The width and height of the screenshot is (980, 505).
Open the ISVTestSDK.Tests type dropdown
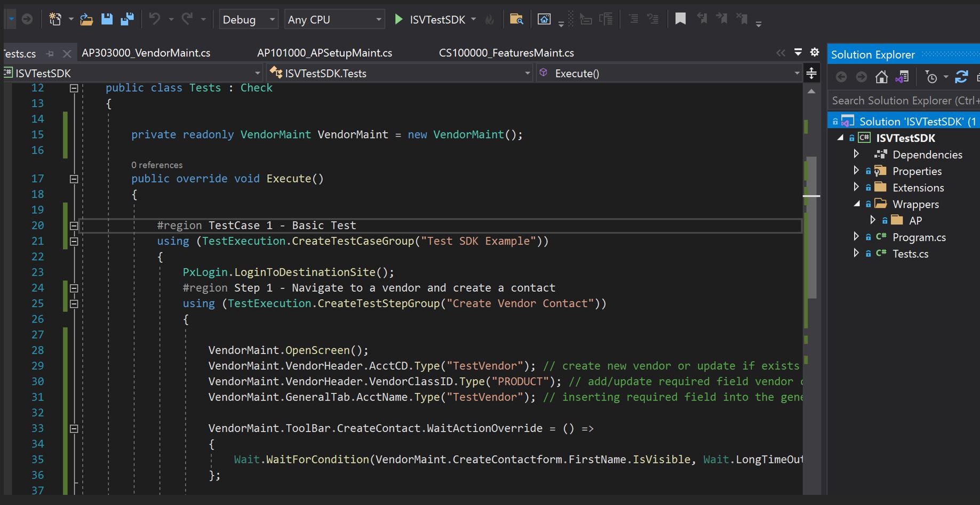[x=400, y=73]
